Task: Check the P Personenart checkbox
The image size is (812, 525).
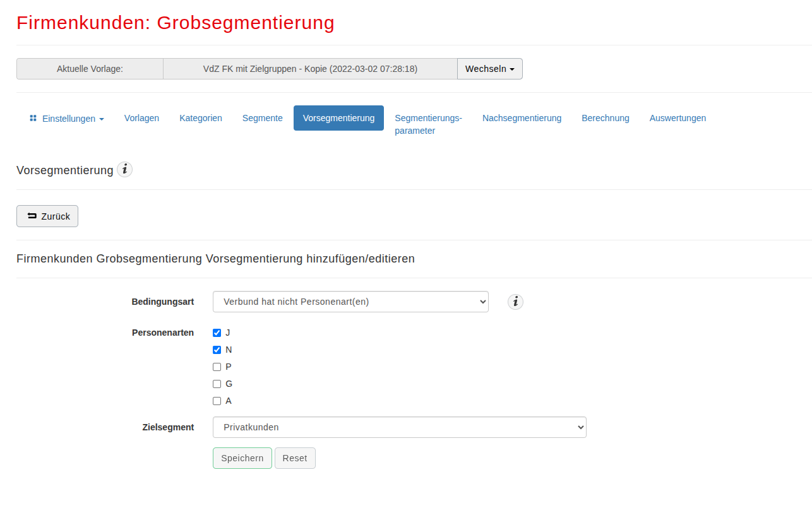Action: (x=217, y=367)
